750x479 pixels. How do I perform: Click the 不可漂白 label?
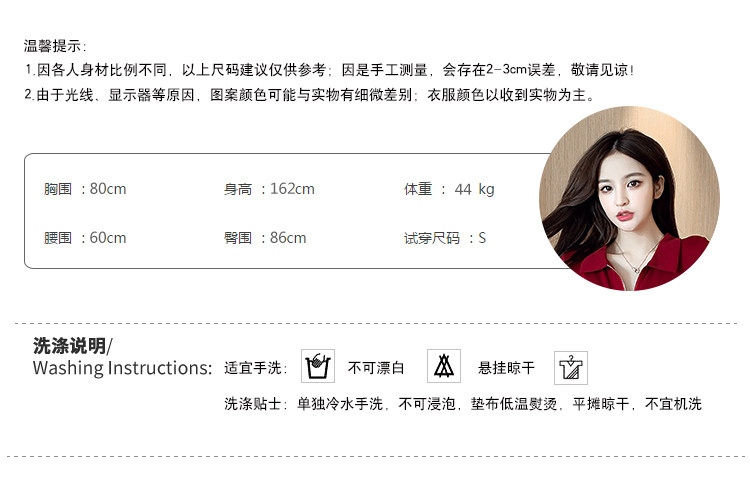pyautogui.click(x=376, y=368)
